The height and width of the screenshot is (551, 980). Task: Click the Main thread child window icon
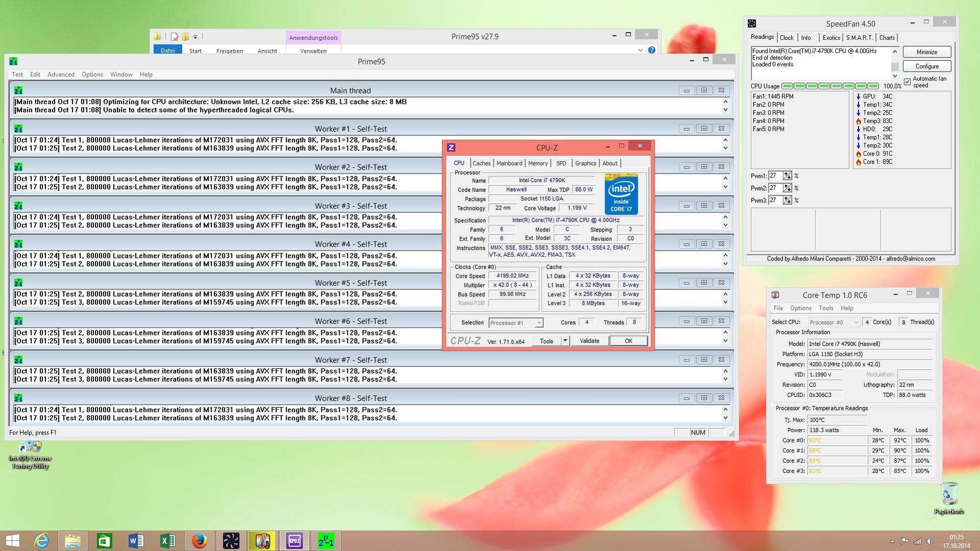(18, 90)
